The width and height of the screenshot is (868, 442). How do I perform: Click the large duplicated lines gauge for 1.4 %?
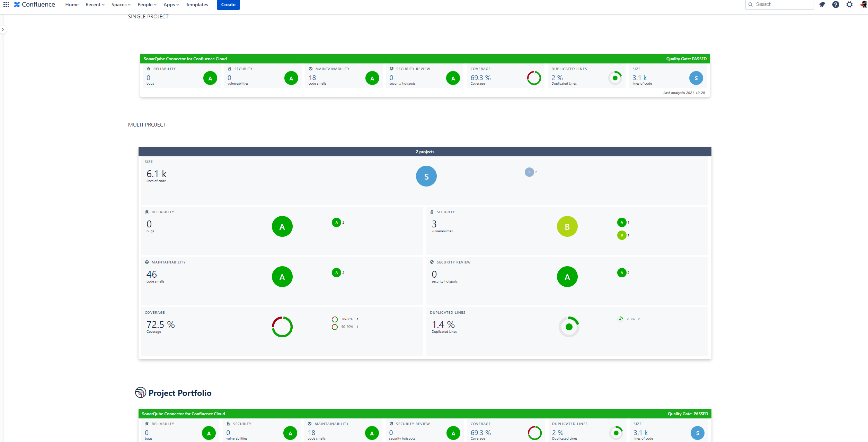click(x=569, y=327)
